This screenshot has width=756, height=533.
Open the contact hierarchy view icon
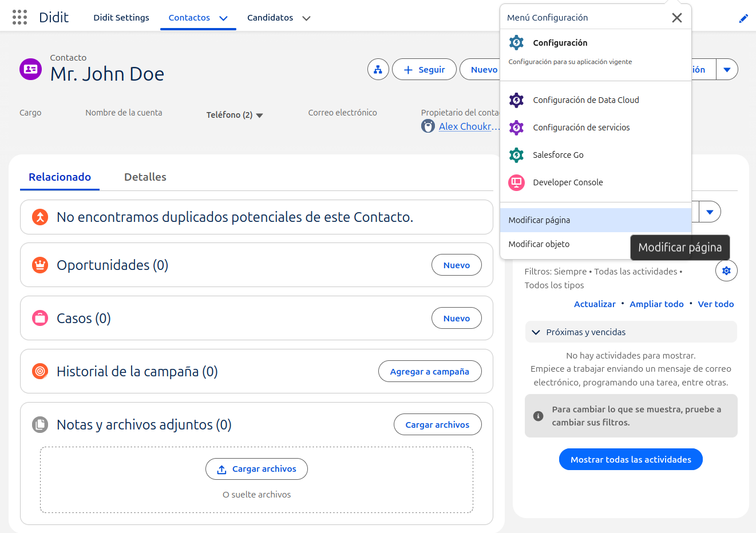(x=378, y=69)
